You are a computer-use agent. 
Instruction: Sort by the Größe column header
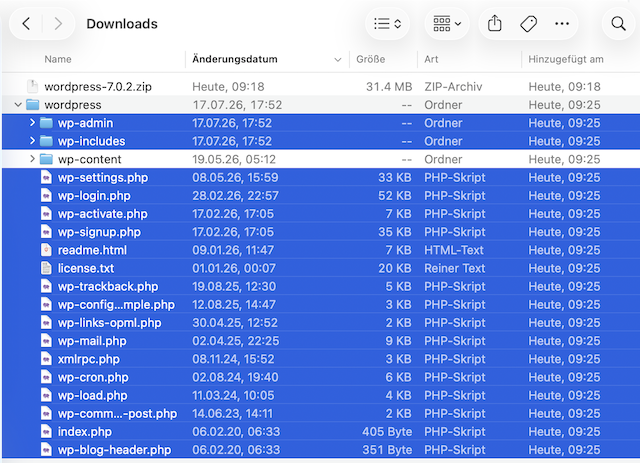370,59
